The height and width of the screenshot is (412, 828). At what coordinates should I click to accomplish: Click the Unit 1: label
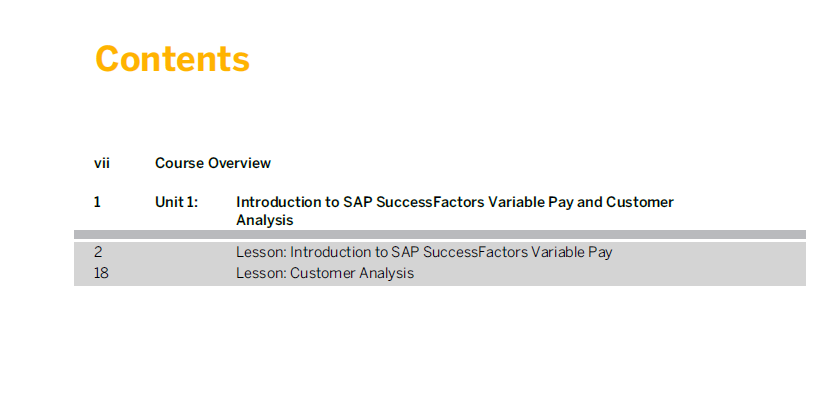point(176,202)
